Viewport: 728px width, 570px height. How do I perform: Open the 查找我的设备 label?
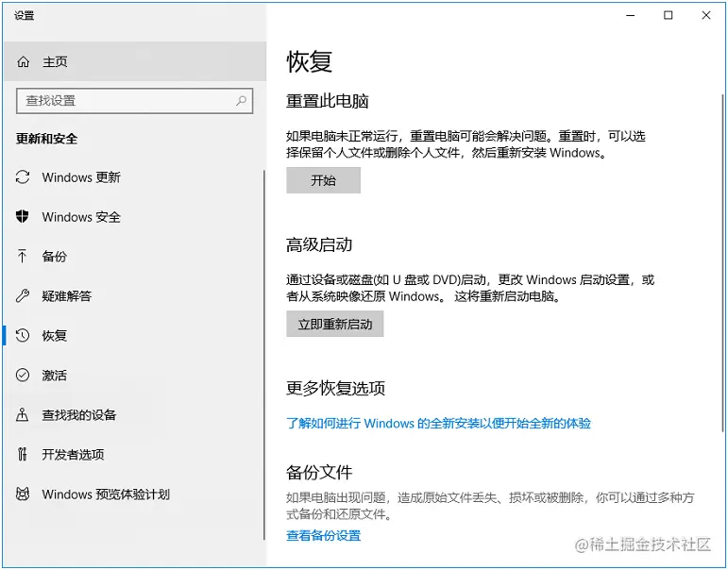79,414
